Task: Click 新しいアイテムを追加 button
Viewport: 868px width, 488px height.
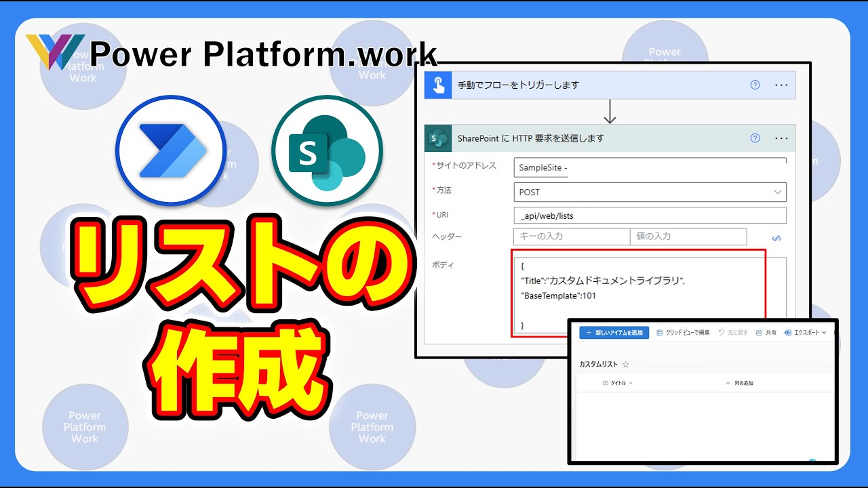Action: pyautogui.click(x=614, y=333)
